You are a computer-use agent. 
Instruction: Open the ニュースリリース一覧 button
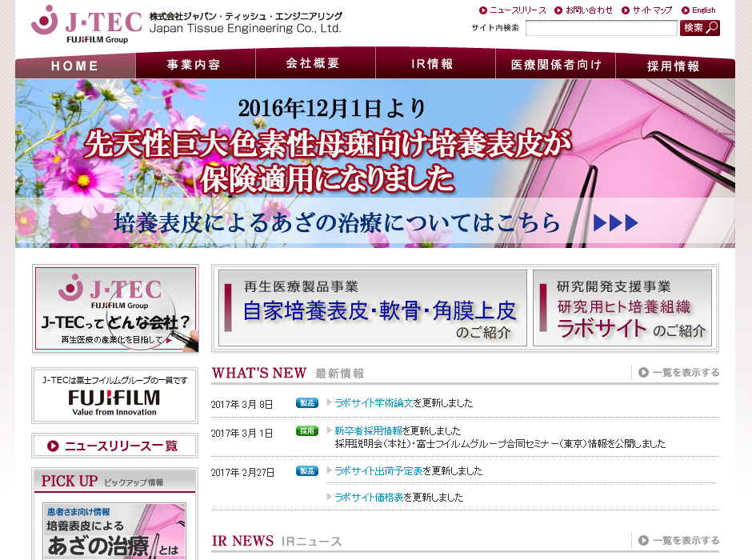tap(114, 446)
